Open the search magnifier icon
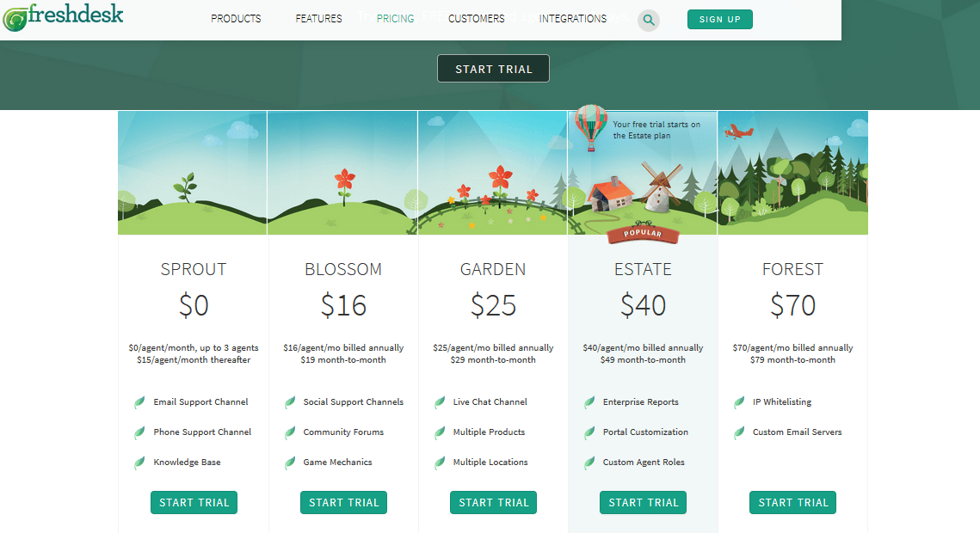Image resolution: width=980 pixels, height=533 pixels. [649, 20]
